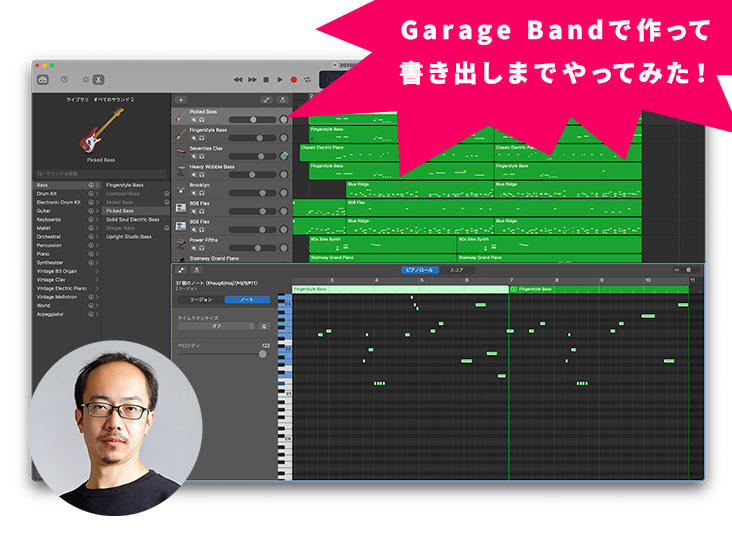
Task: Switch to the スコア tab
Action: coord(457,270)
